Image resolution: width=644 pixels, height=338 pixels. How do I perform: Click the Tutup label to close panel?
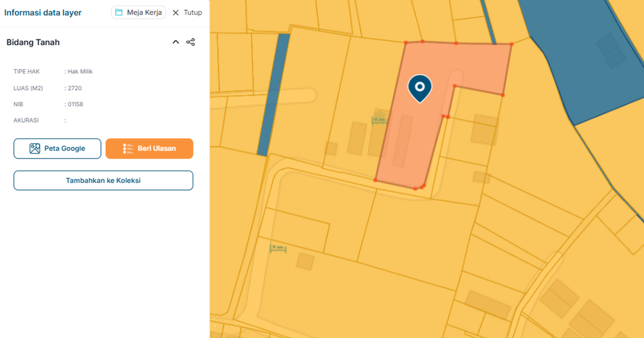[192, 13]
